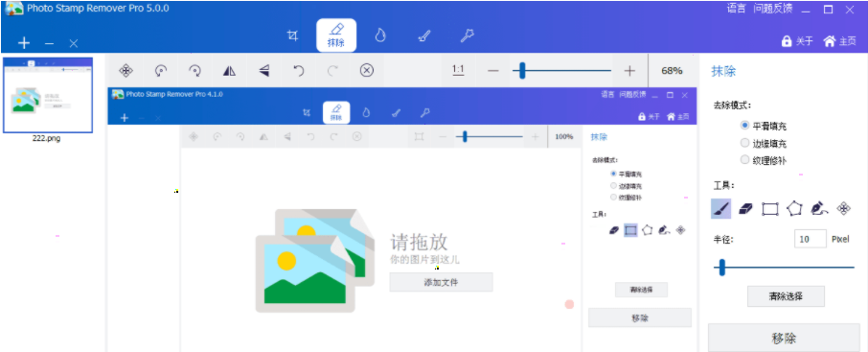Click the Photo Stamp Remover app logo icon
868x352 pixels.
tap(13, 9)
